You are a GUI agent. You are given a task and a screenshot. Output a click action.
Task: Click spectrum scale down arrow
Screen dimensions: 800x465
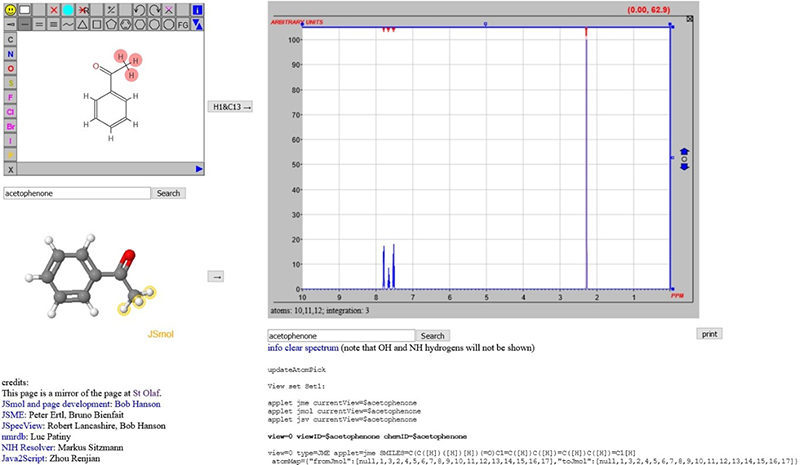684,166
